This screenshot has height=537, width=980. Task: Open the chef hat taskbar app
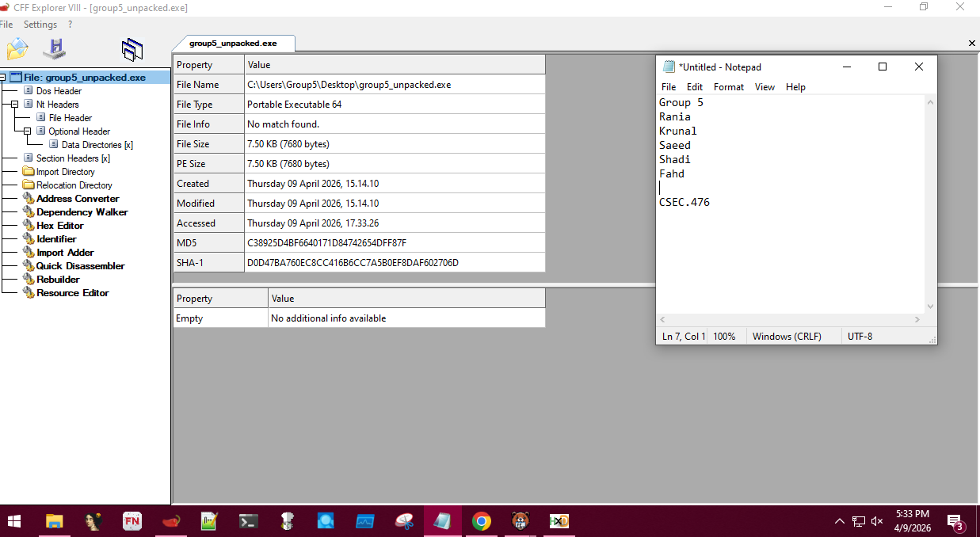point(287,521)
